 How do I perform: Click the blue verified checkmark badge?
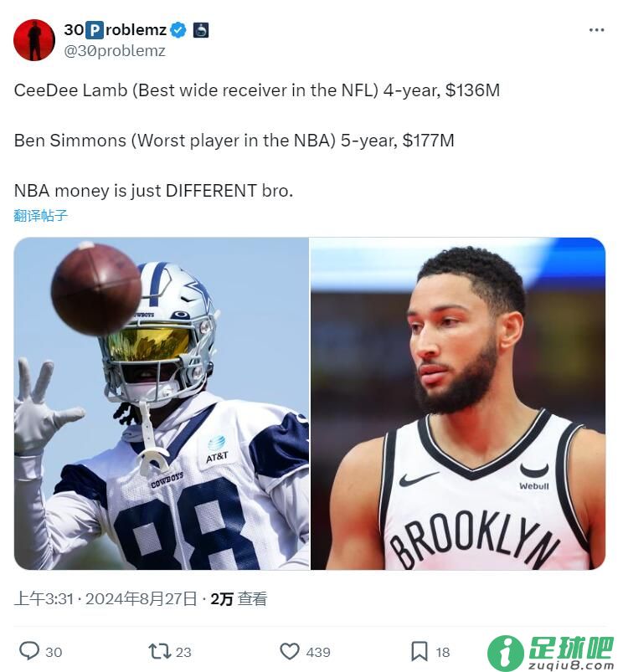click(178, 30)
